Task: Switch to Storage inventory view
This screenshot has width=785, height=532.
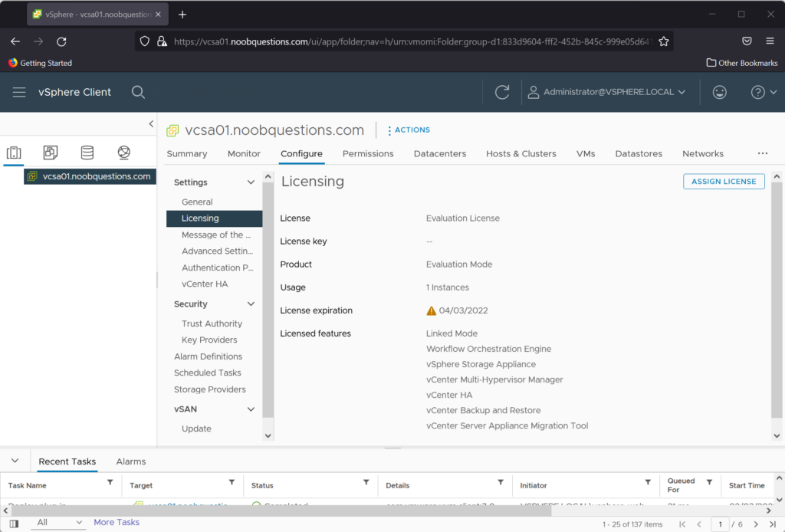Action: pos(87,153)
